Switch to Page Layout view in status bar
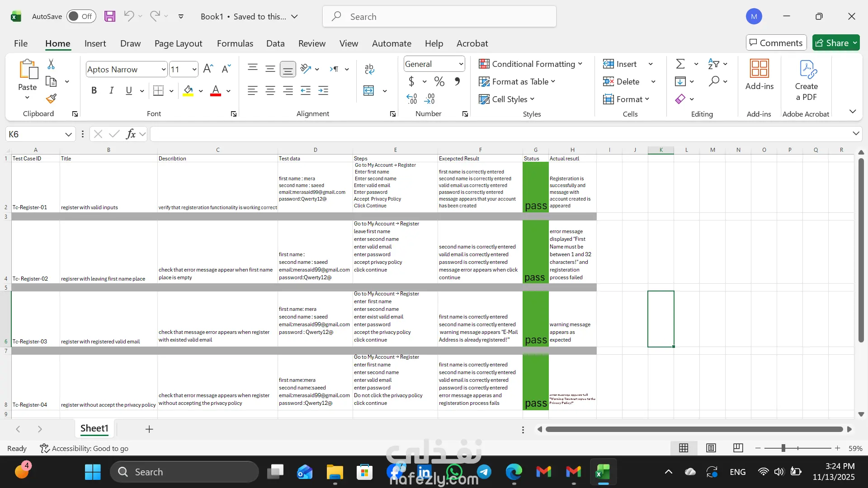Screen dimensions: 868x488 point(711,448)
